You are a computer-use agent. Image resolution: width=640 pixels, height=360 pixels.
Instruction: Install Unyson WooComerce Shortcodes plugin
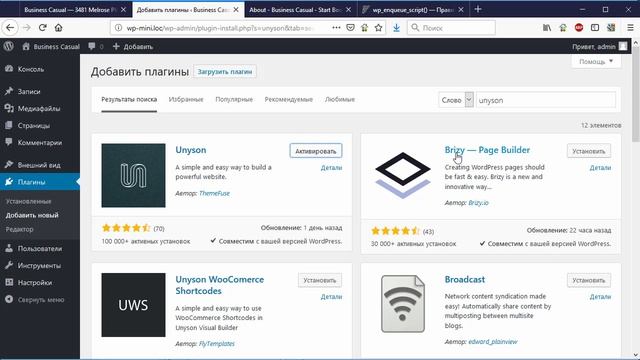coord(320,280)
